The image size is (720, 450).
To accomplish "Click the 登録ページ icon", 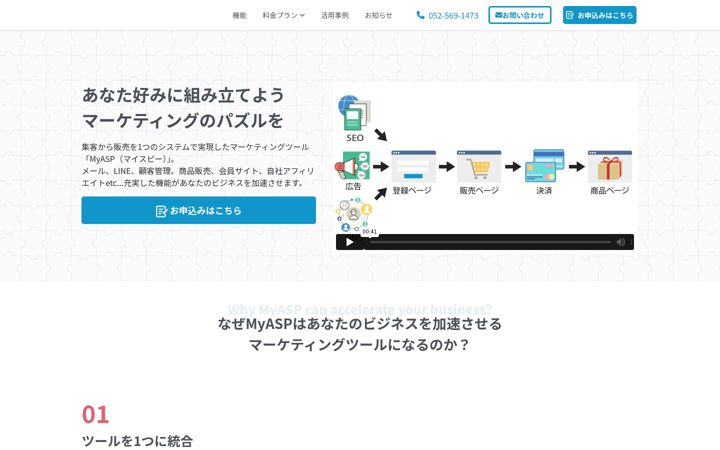I will click(413, 166).
